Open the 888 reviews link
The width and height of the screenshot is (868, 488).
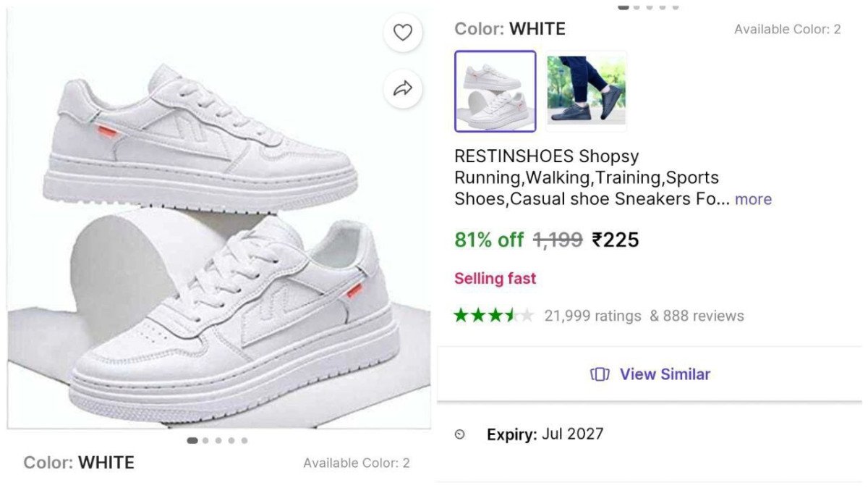(697, 316)
